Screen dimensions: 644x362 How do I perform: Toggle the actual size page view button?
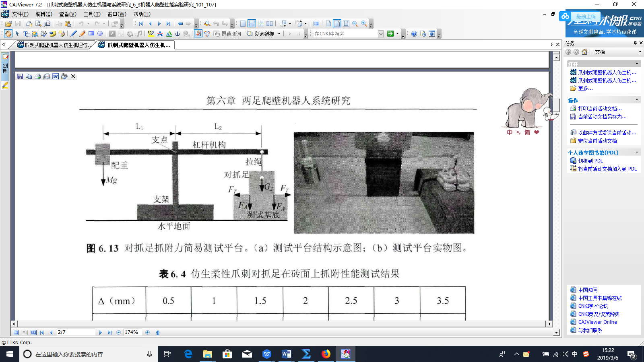328,24
